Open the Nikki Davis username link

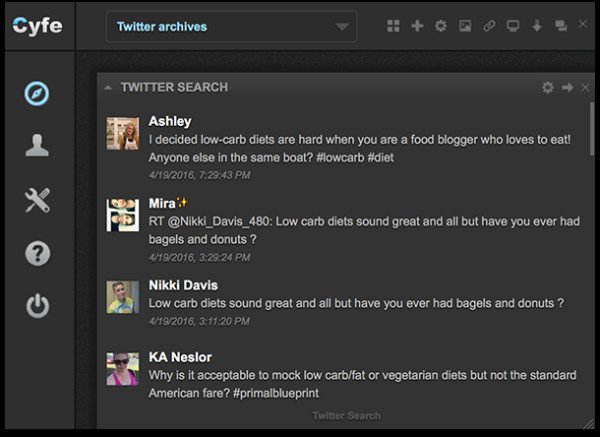183,285
